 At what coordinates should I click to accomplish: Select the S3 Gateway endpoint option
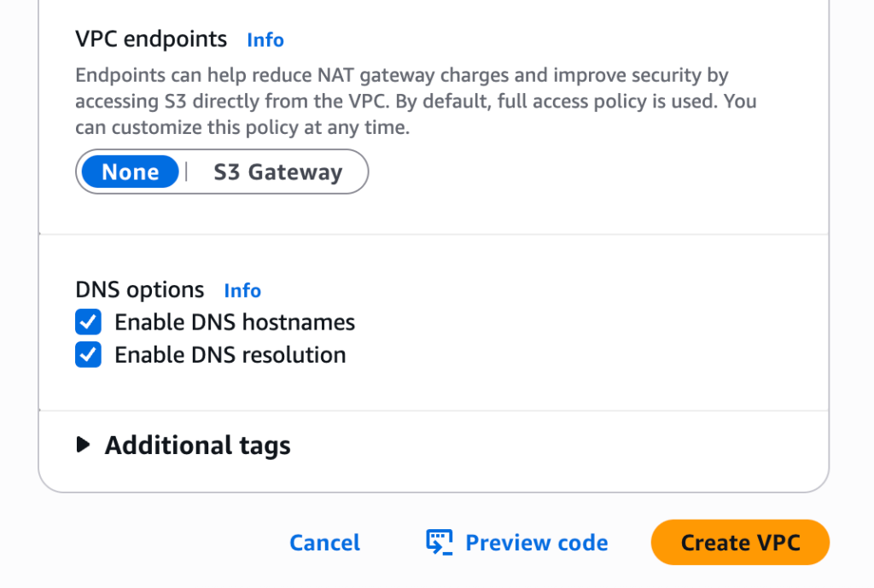277,172
